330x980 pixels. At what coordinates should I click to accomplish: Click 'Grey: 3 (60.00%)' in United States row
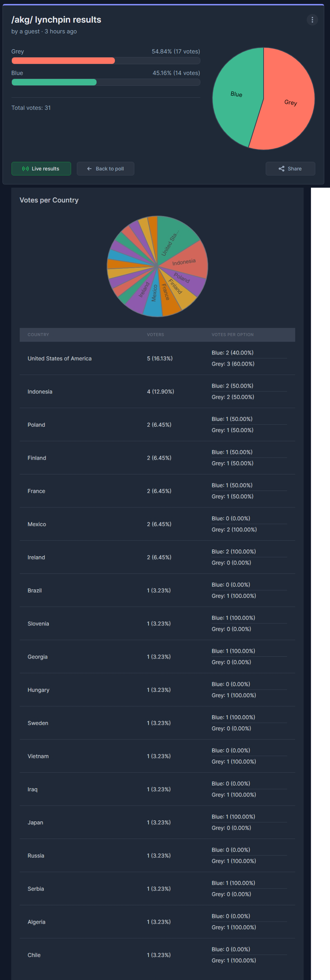[x=233, y=364]
